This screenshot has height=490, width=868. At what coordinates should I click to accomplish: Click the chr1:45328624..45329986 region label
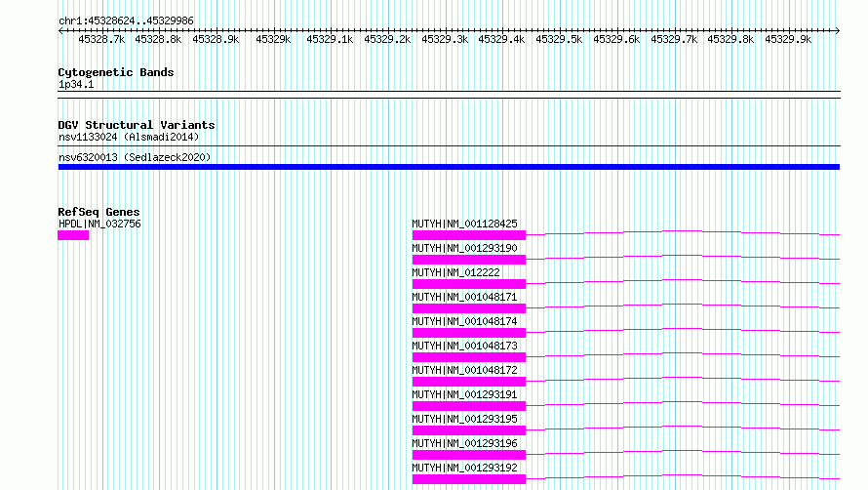pos(126,20)
